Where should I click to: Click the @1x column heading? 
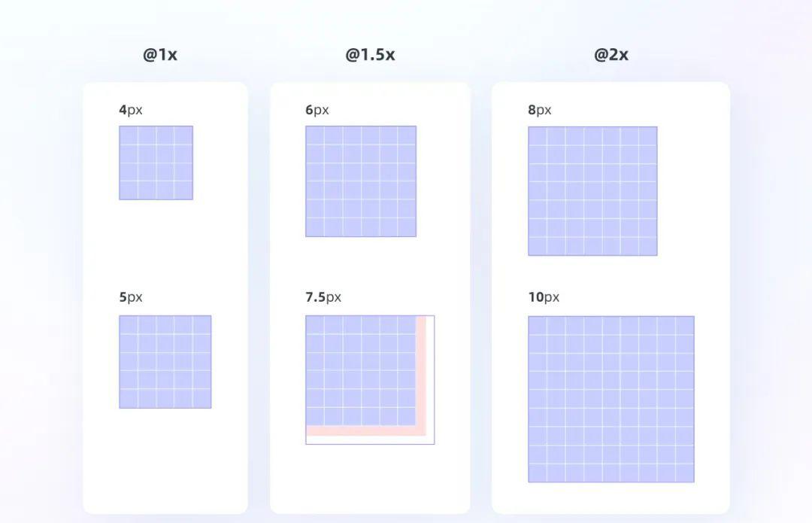[160, 54]
